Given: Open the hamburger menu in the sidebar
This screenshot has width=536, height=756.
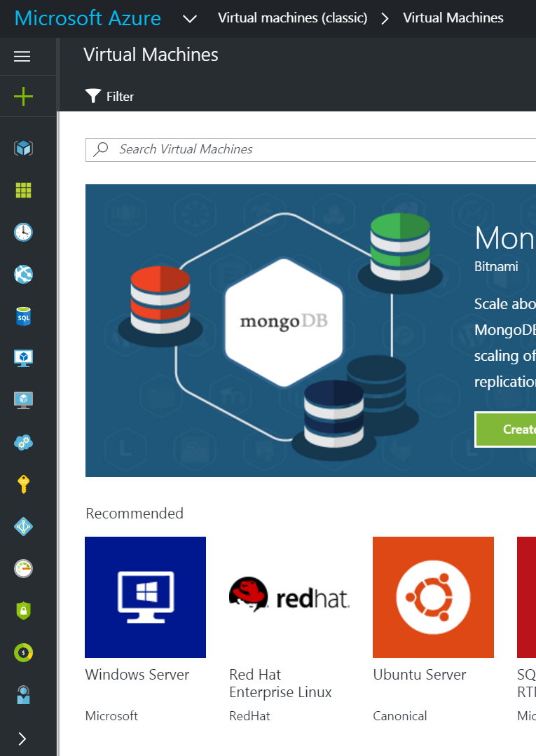Looking at the screenshot, I should 22,57.
